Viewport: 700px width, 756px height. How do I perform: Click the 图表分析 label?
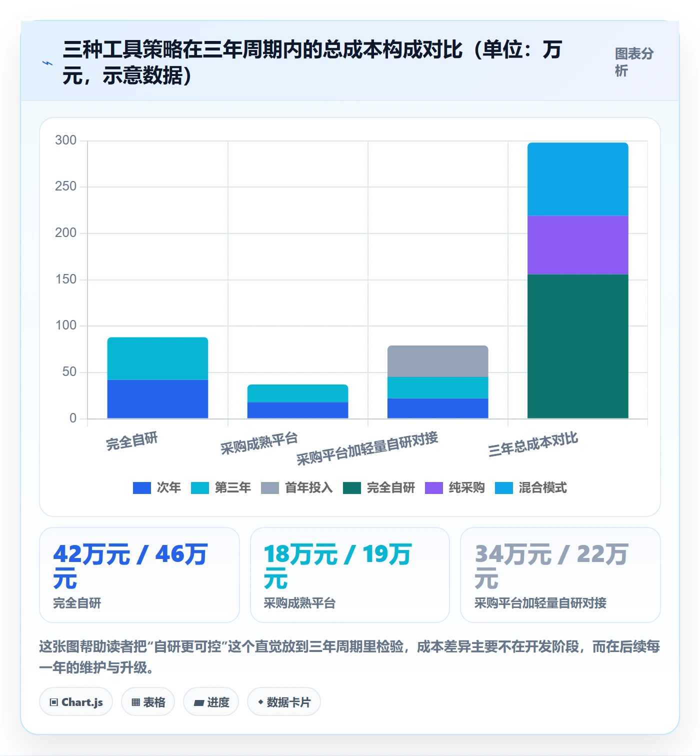pyautogui.click(x=634, y=62)
